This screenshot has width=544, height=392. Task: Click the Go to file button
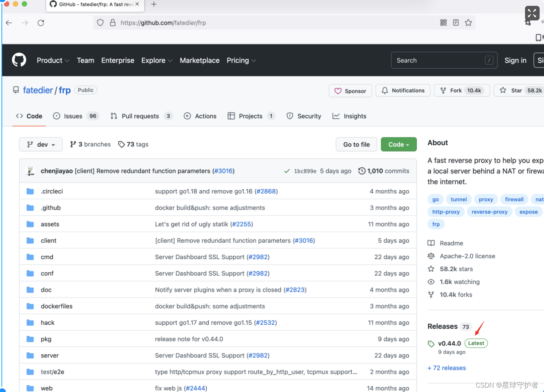[x=356, y=145]
